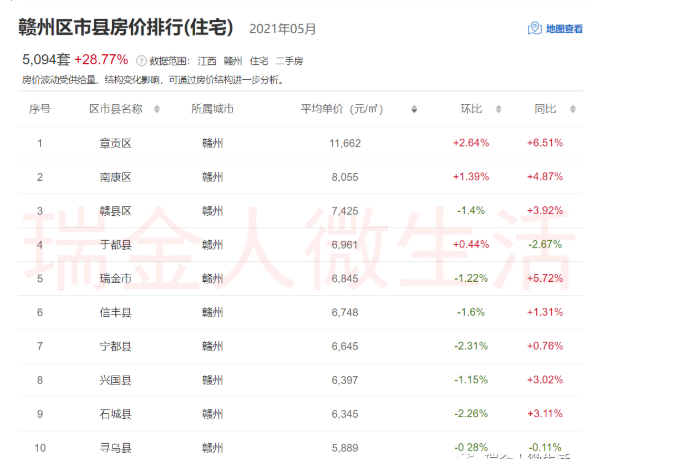Click the +2.64% month-on-month value
Image resolution: width=678 pixels, height=459 pixels.
point(471,143)
